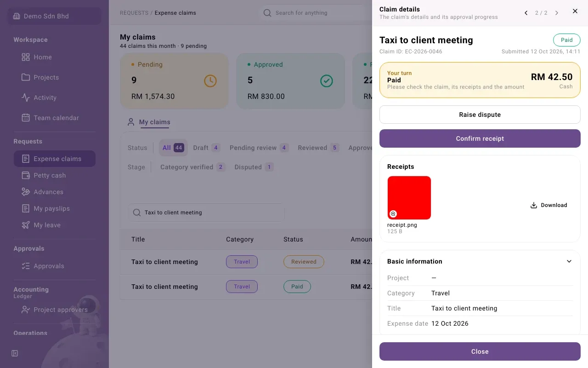Image resolution: width=588 pixels, height=368 pixels.
Task: Go to next claim arrow
Action: click(x=557, y=13)
